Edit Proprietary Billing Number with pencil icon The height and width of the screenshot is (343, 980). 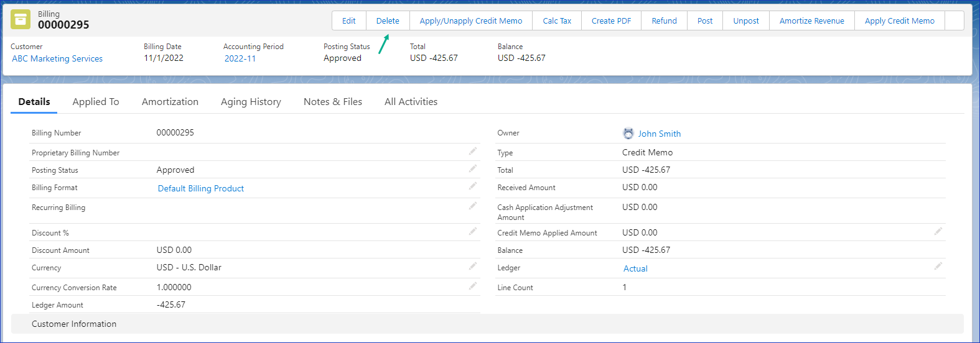(473, 151)
